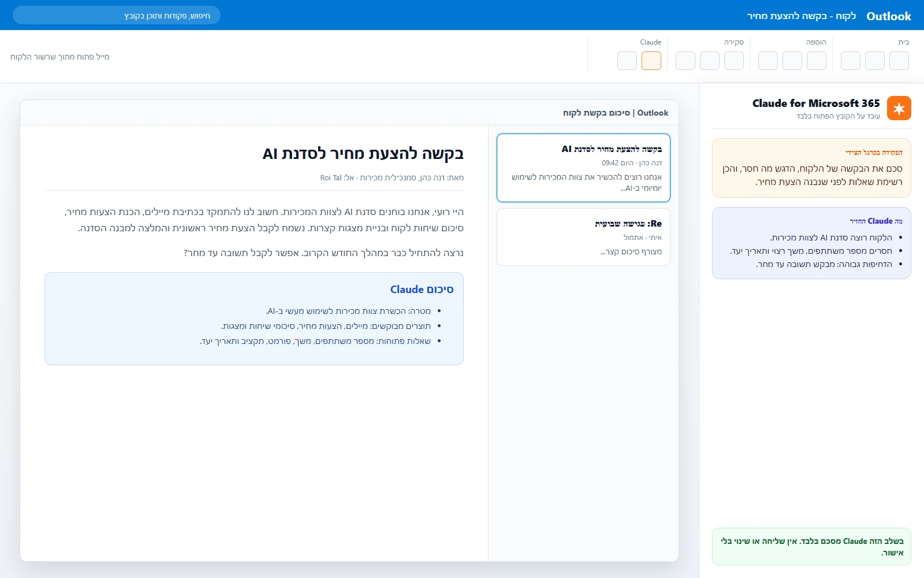This screenshot has width=924, height=578.
Task: Open the בית ribbon group label
Action: pos(904,42)
